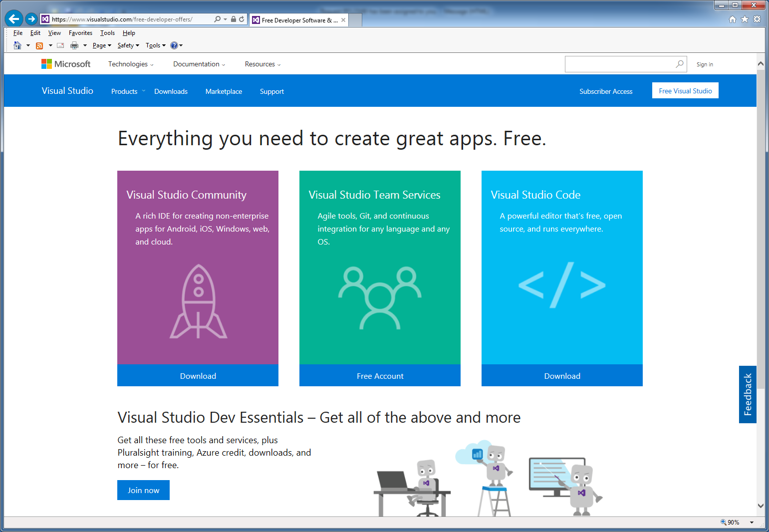Click the Join now button
The width and height of the screenshot is (769, 532).
coord(143,490)
